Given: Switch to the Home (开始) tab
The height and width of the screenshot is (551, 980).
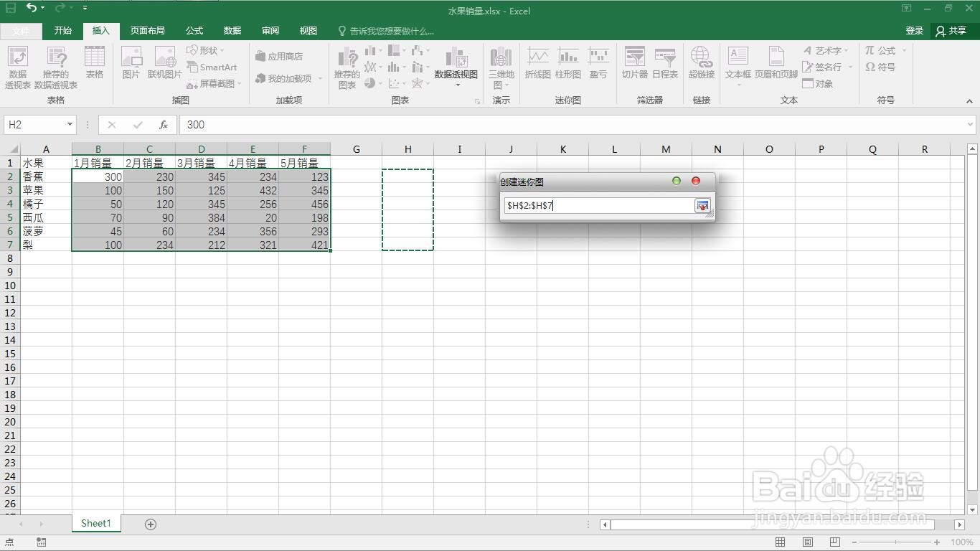Looking at the screenshot, I should (63, 31).
